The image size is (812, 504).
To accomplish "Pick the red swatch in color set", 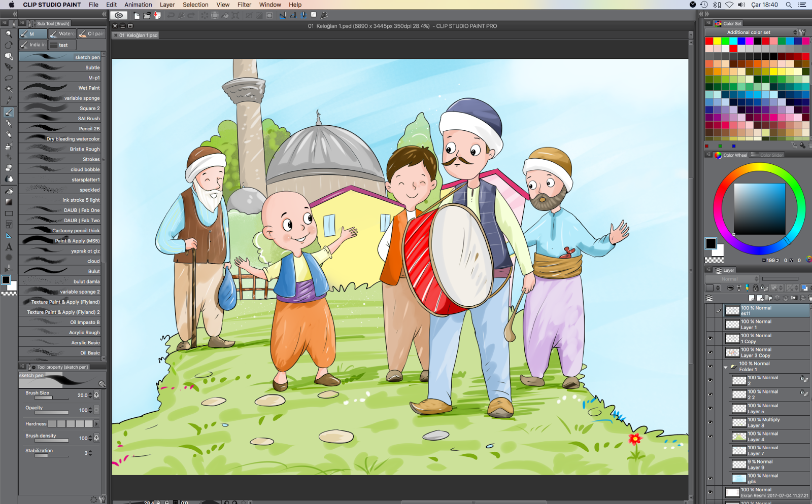I will click(x=709, y=41).
